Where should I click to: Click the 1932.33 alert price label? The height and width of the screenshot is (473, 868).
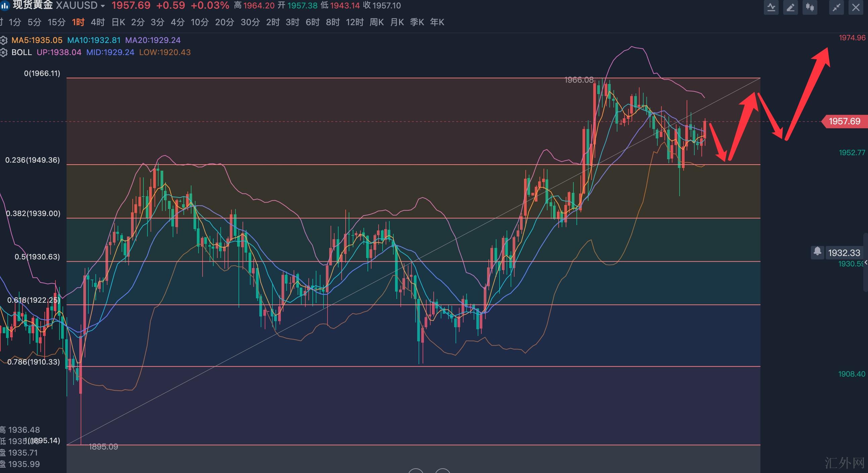coord(844,253)
